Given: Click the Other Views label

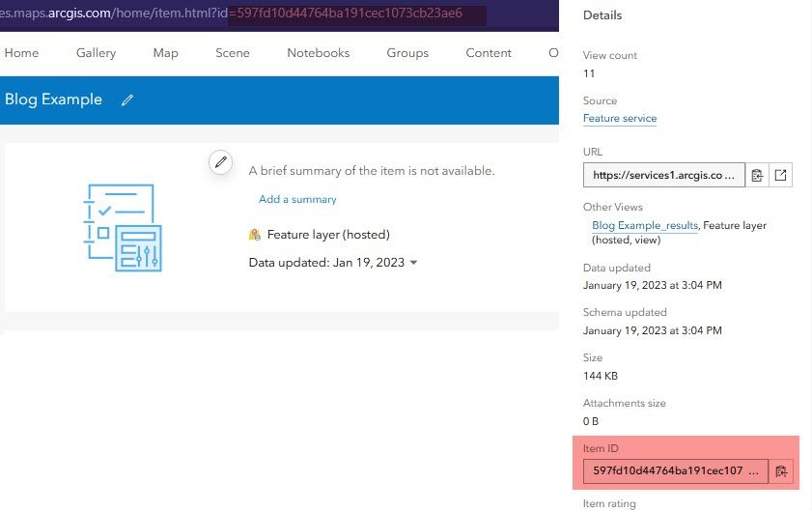Looking at the screenshot, I should pyautogui.click(x=613, y=207).
